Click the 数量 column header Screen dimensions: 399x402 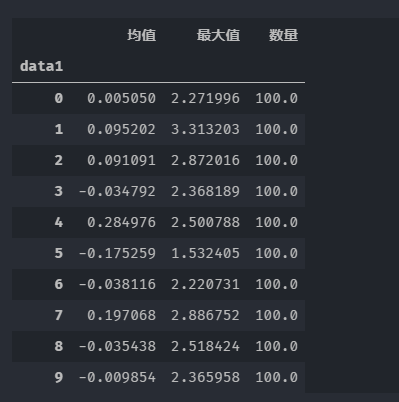tap(284, 35)
